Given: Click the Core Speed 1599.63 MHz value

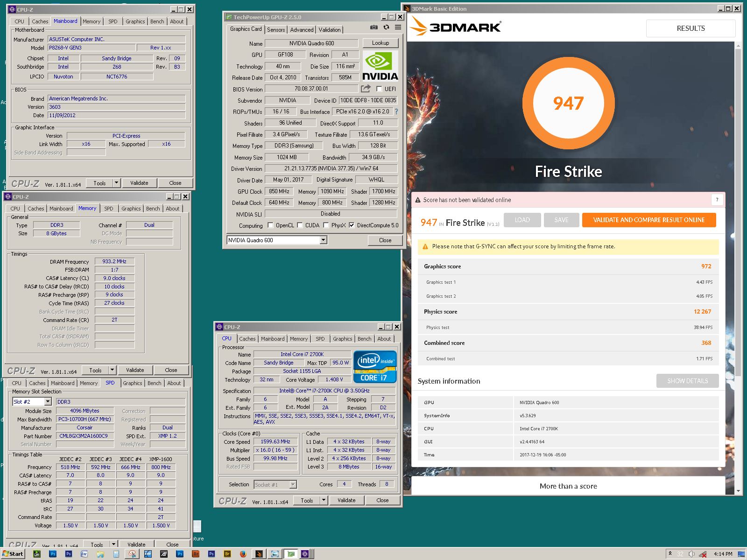Looking at the screenshot, I should (275, 441).
